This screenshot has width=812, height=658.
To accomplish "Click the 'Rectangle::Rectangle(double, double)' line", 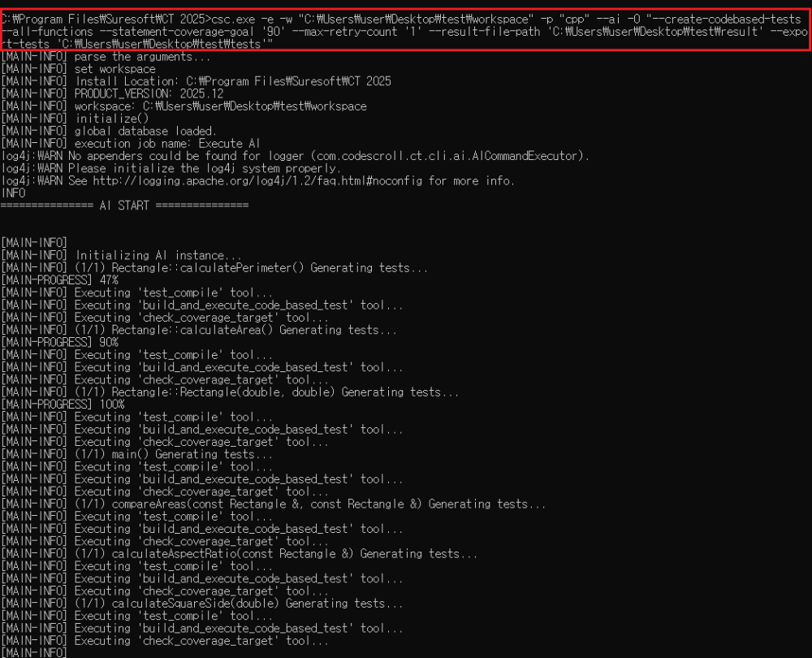I will point(230,392).
